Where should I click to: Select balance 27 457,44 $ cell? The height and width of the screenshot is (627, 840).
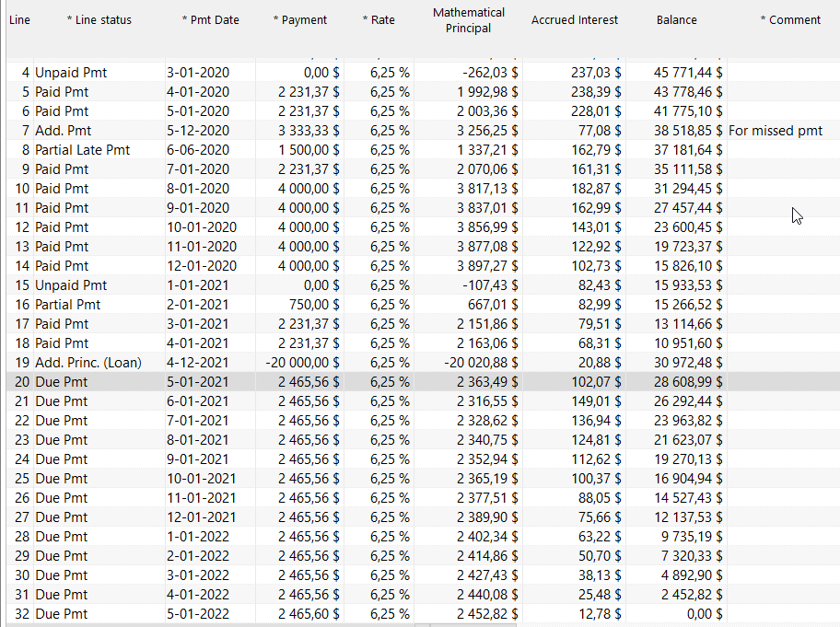coord(677,208)
